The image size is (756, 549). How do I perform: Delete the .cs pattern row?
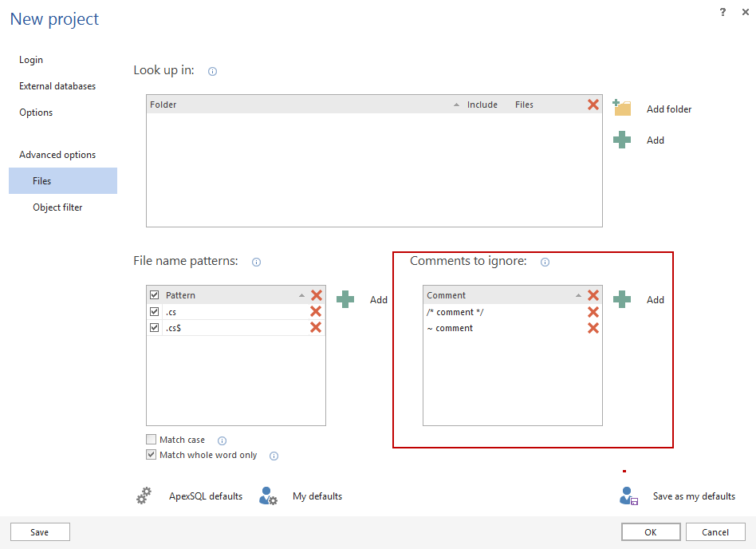[316, 312]
